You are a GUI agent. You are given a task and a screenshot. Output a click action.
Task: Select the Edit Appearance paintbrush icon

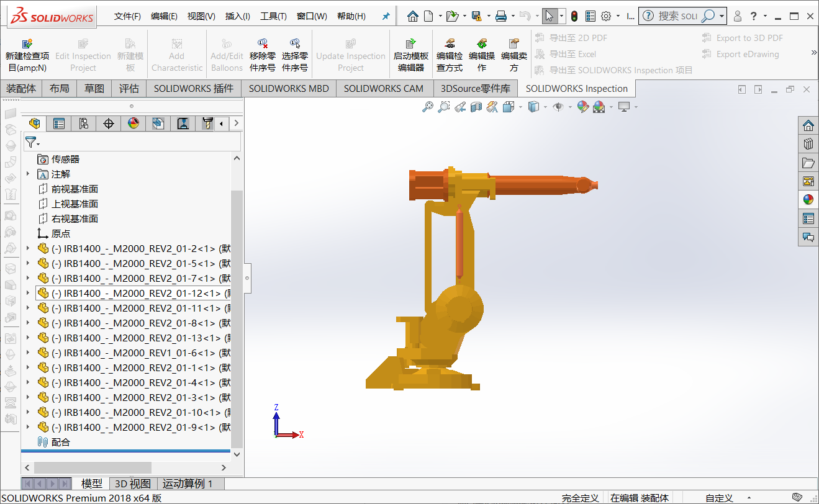583,107
